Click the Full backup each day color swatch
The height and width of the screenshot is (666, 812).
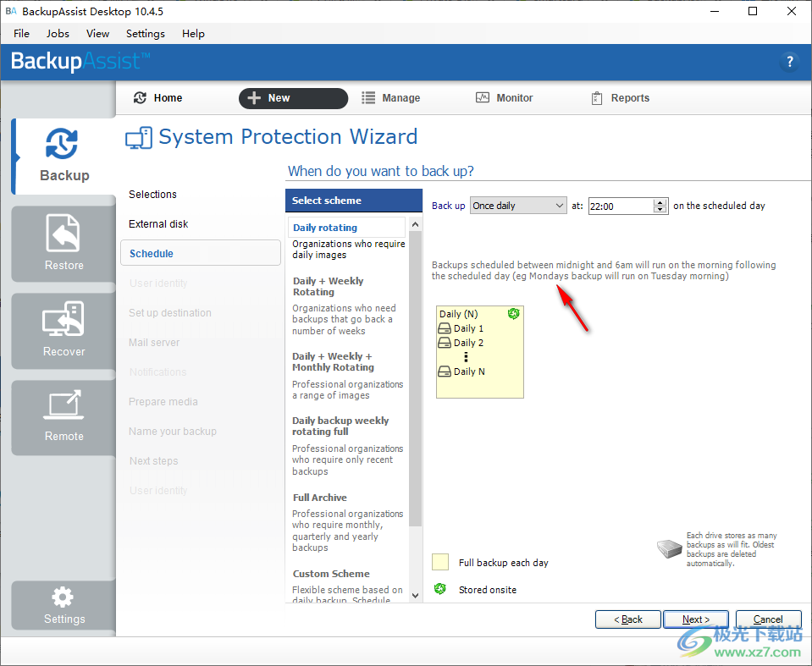tap(440, 562)
